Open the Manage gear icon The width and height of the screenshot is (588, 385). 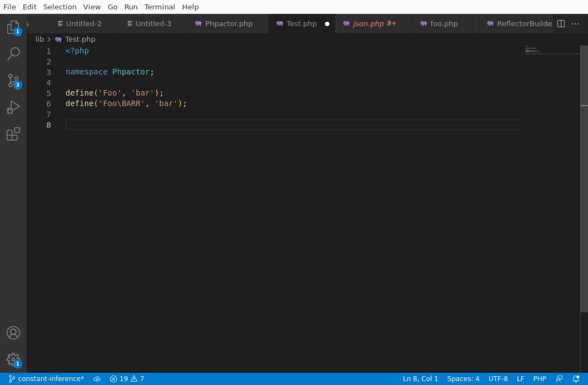coord(13,359)
